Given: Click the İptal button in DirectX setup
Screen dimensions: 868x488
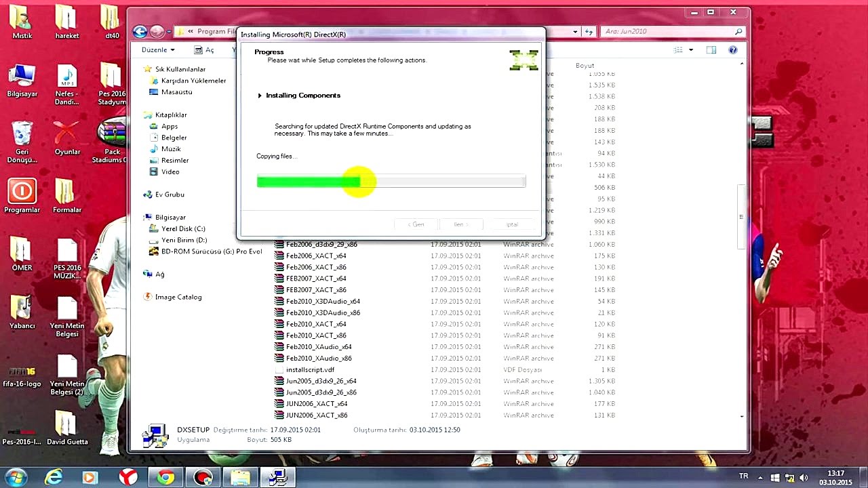Looking at the screenshot, I should (512, 224).
